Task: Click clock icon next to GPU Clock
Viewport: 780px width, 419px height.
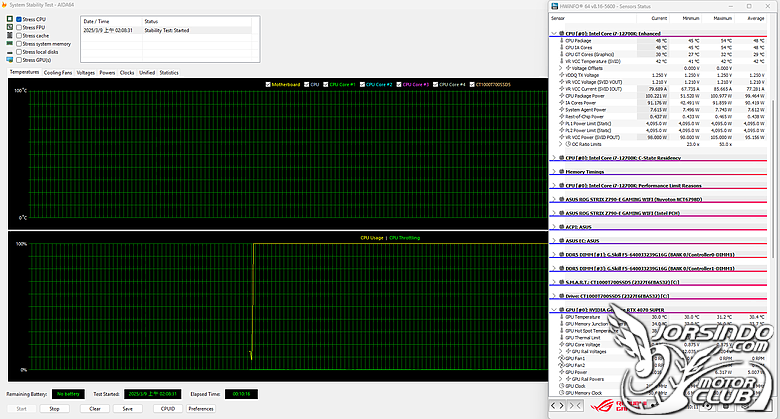Action: tap(562, 386)
